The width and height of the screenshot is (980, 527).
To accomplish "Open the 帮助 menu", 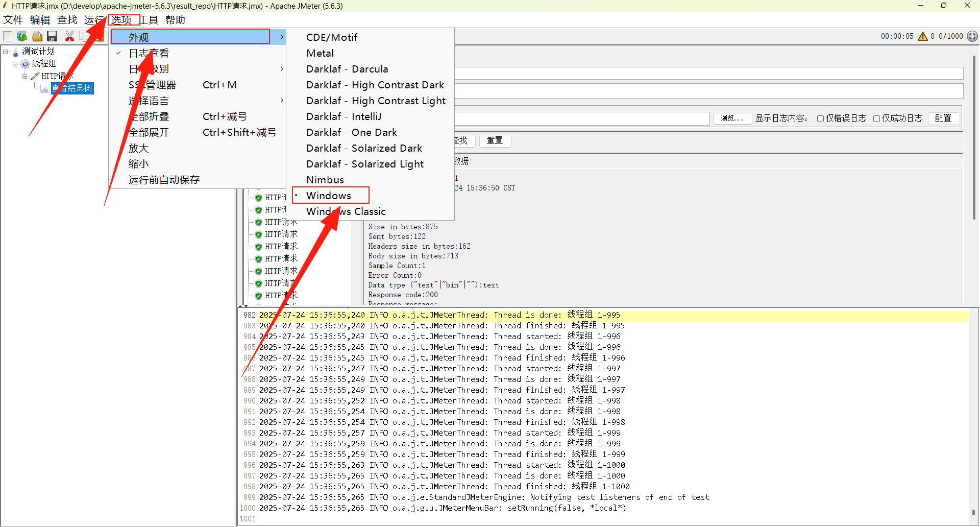I will 175,20.
